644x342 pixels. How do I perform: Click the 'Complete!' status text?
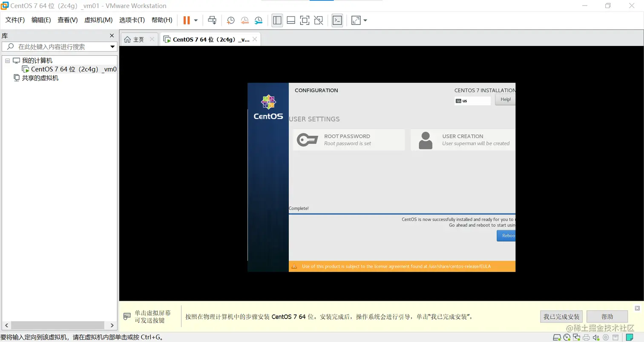point(299,208)
